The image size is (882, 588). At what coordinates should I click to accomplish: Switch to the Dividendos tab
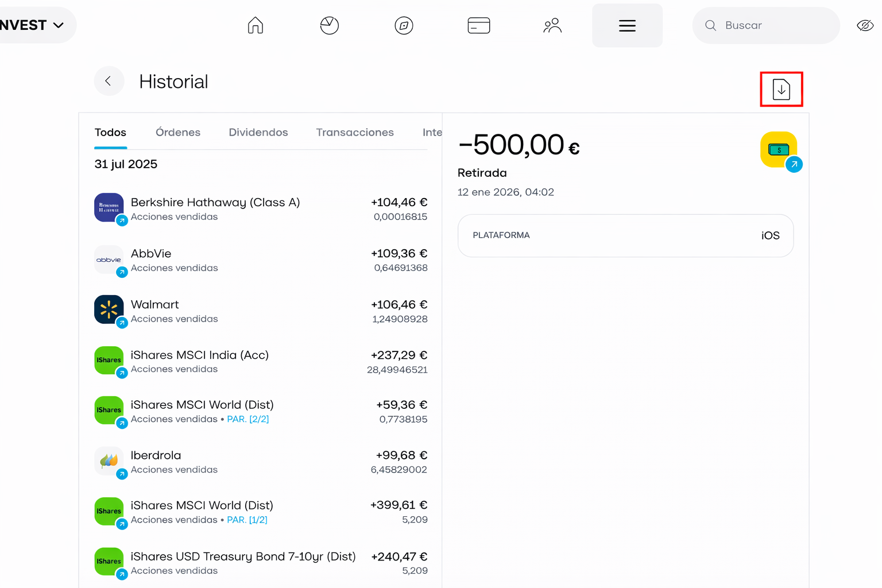pyautogui.click(x=258, y=132)
